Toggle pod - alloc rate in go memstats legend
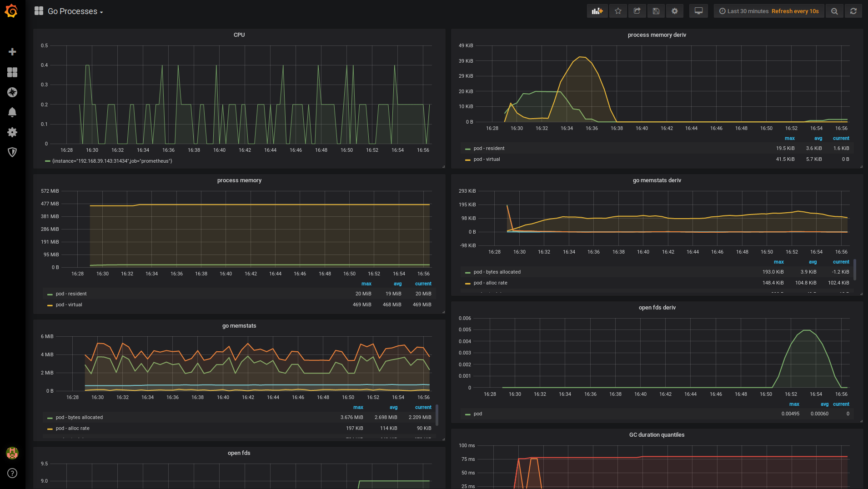868x489 pixels. click(72, 428)
